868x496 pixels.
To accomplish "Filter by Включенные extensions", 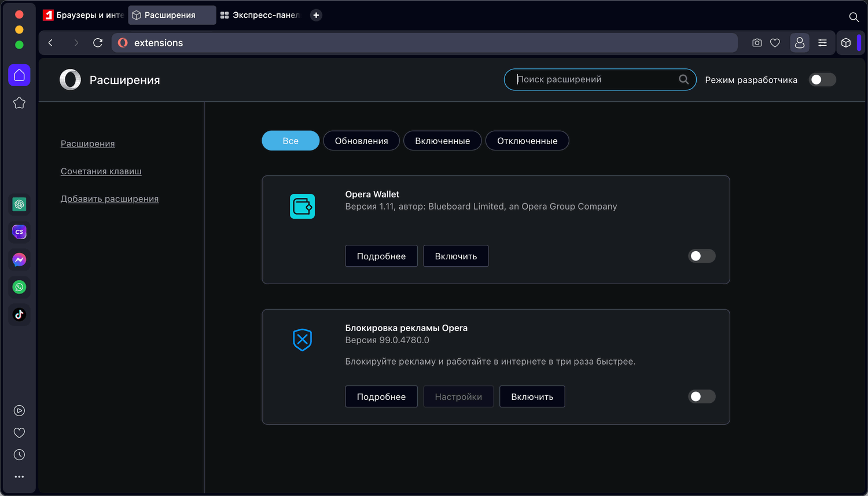I will pyautogui.click(x=442, y=141).
